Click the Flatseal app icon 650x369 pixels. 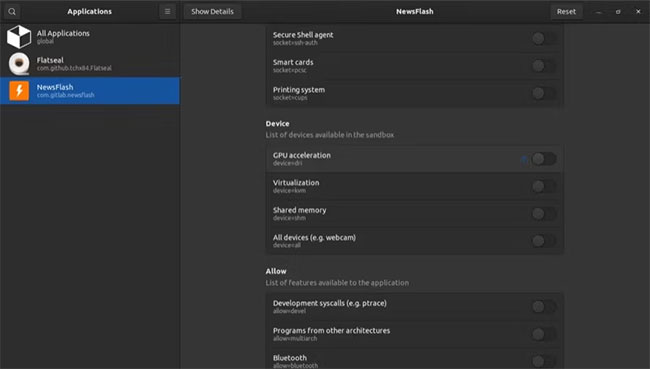point(19,63)
